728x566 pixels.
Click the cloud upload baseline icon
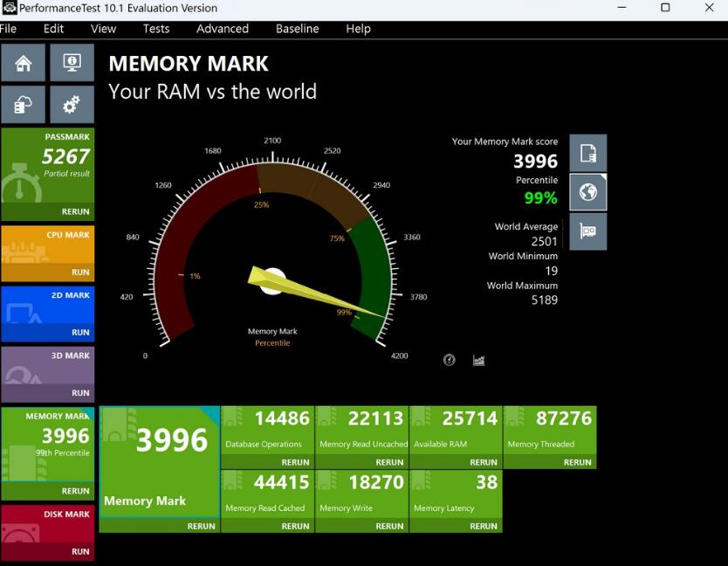pyautogui.click(x=24, y=105)
